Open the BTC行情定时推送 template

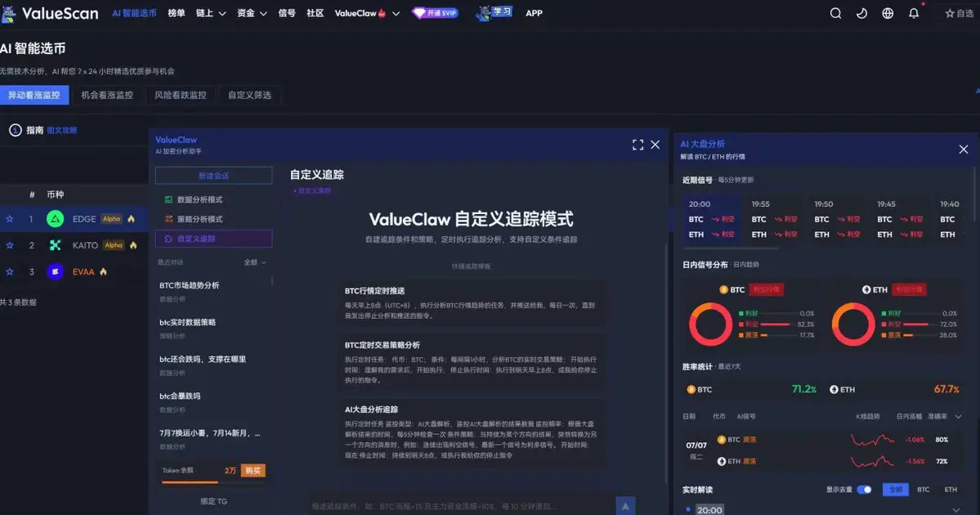[472, 303]
